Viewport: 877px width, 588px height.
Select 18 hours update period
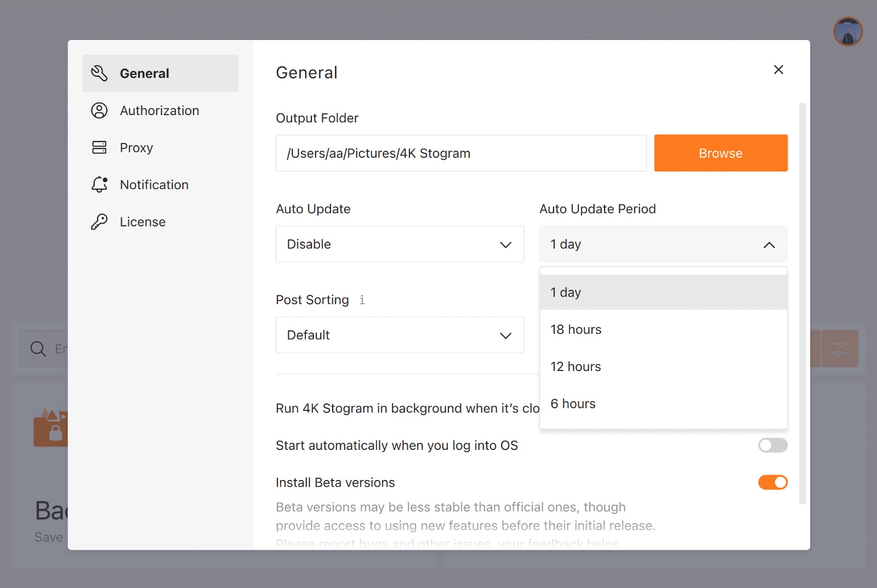point(663,329)
